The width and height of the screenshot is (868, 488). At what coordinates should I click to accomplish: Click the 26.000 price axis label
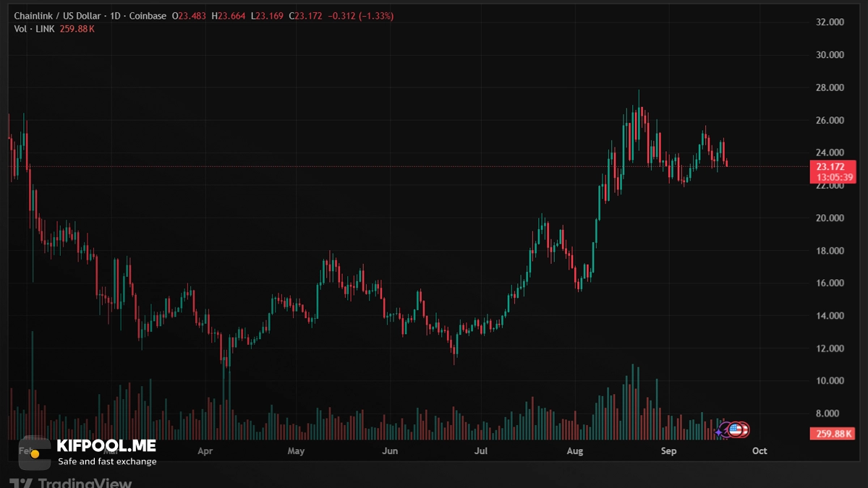click(x=830, y=120)
